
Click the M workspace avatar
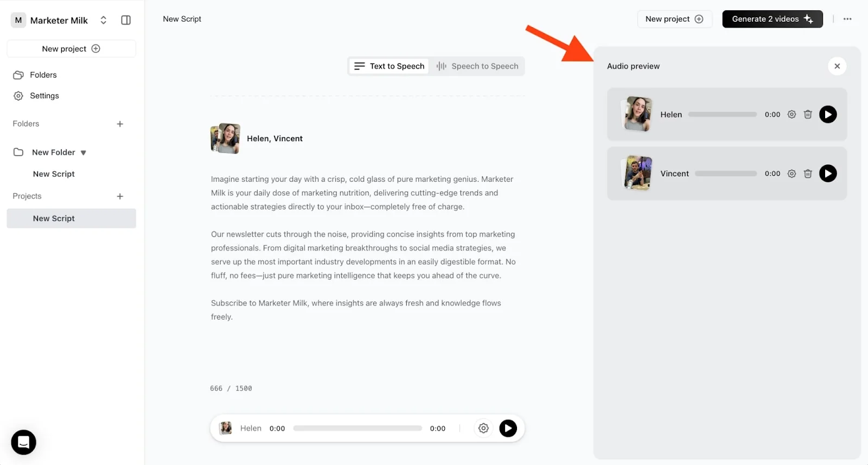[18, 20]
